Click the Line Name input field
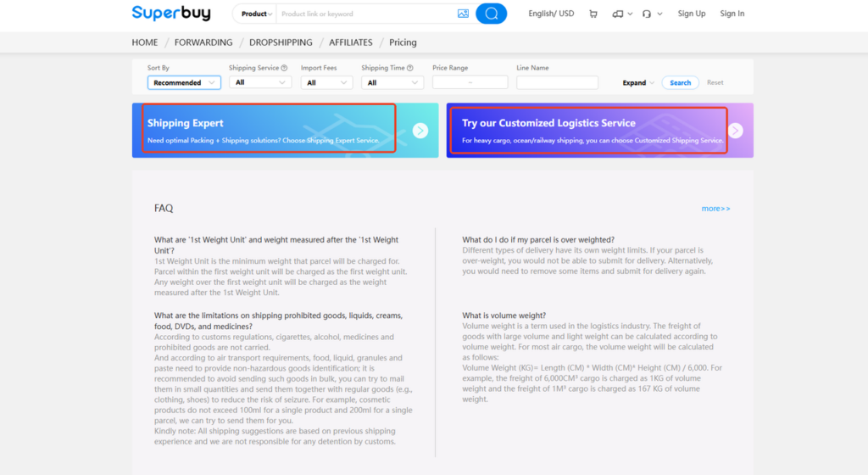 (x=557, y=83)
